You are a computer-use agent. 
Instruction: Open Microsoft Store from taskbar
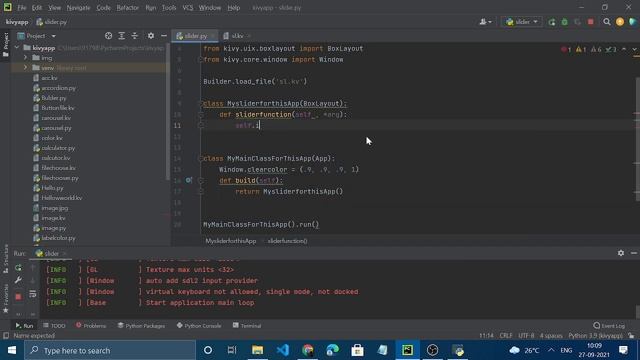coord(358,350)
